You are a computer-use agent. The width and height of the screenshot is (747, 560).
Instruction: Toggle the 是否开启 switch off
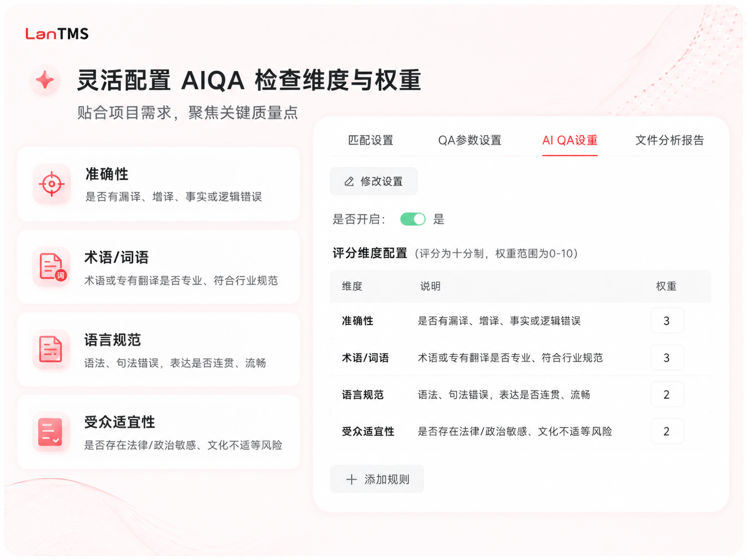[413, 219]
